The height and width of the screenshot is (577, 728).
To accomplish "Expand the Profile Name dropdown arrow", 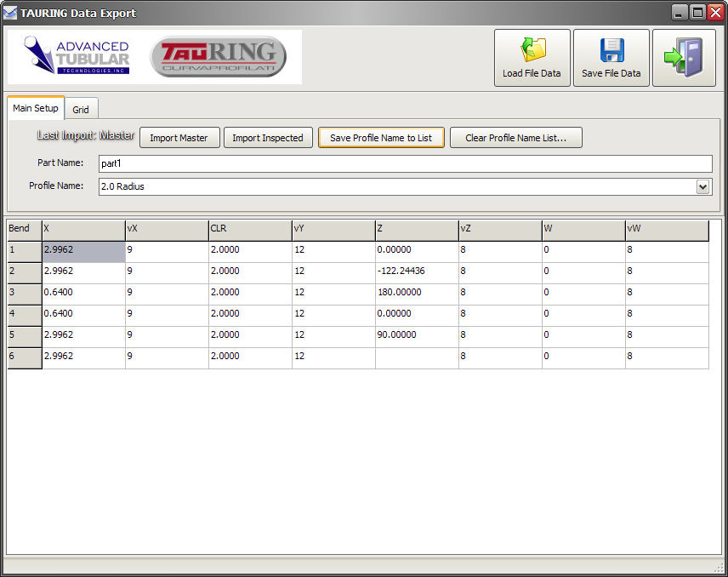I will pos(702,186).
